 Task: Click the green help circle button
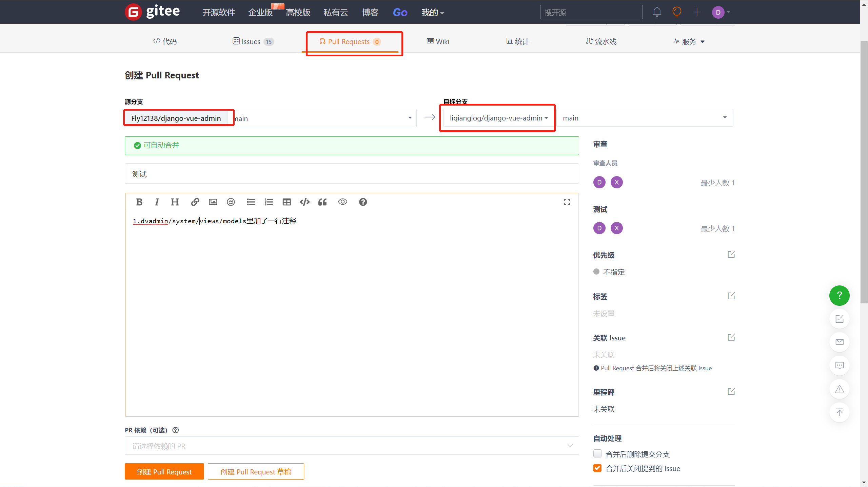(839, 295)
